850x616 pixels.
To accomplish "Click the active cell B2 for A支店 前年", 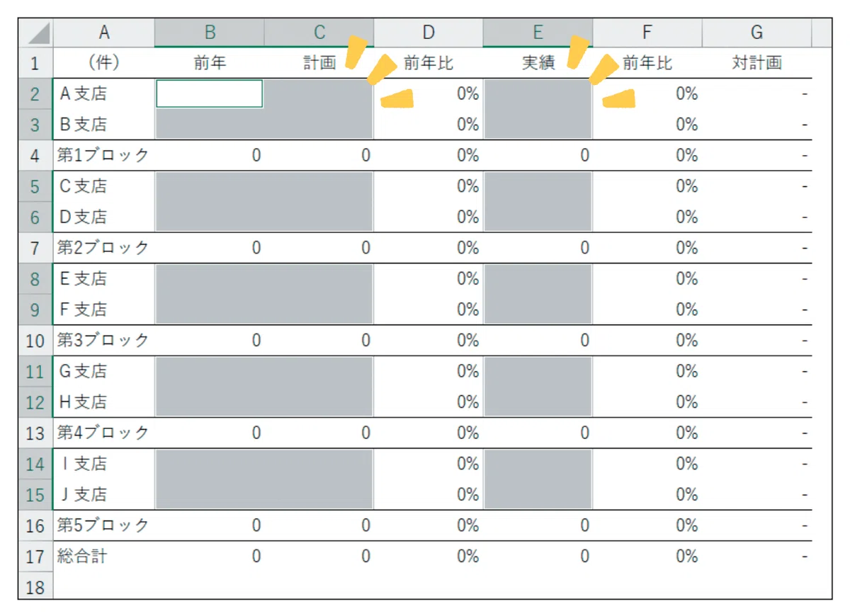I will click(210, 93).
